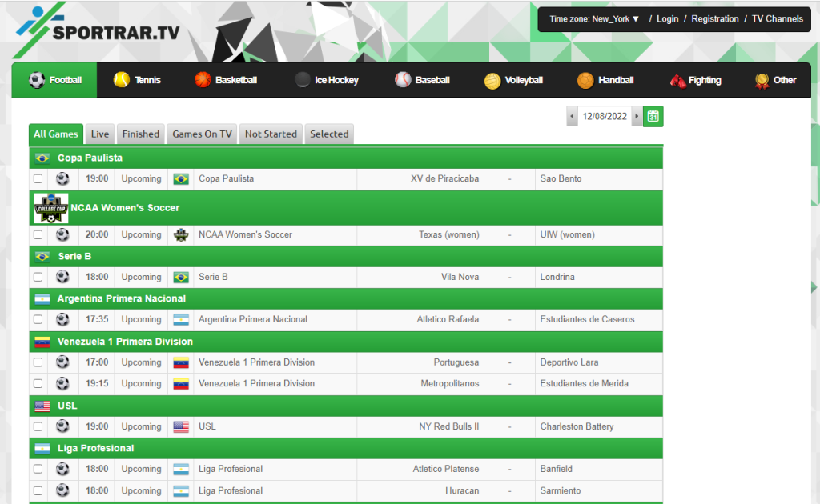
Task: Open the Games On TV tab
Action: 202,134
